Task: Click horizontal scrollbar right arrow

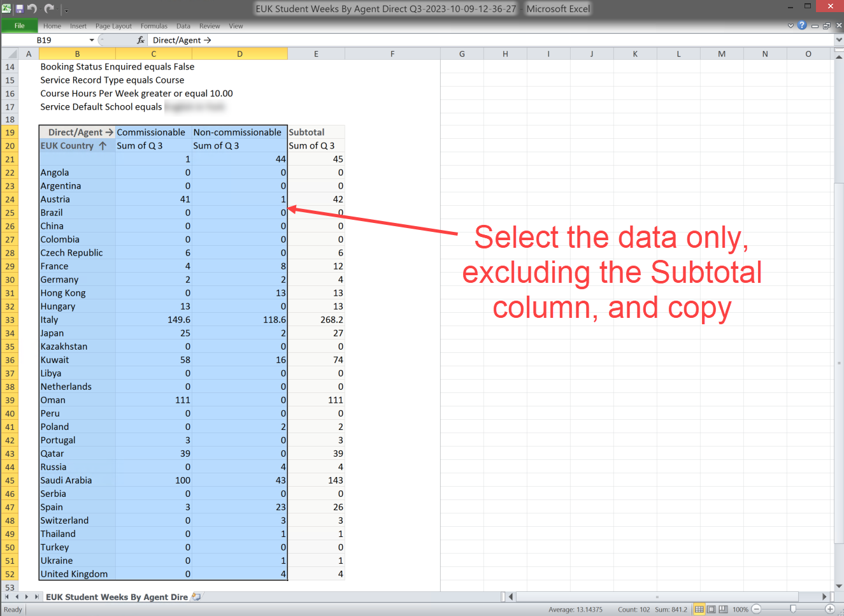Action: (824, 597)
